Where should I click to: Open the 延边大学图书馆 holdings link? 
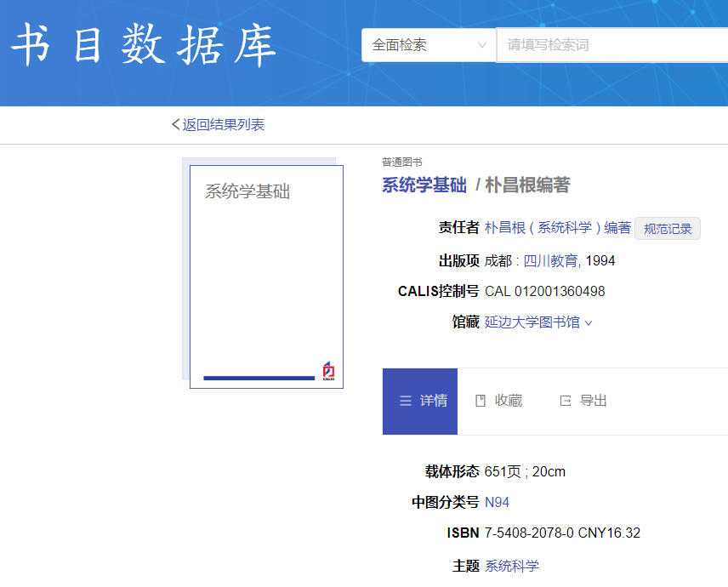[x=532, y=322]
